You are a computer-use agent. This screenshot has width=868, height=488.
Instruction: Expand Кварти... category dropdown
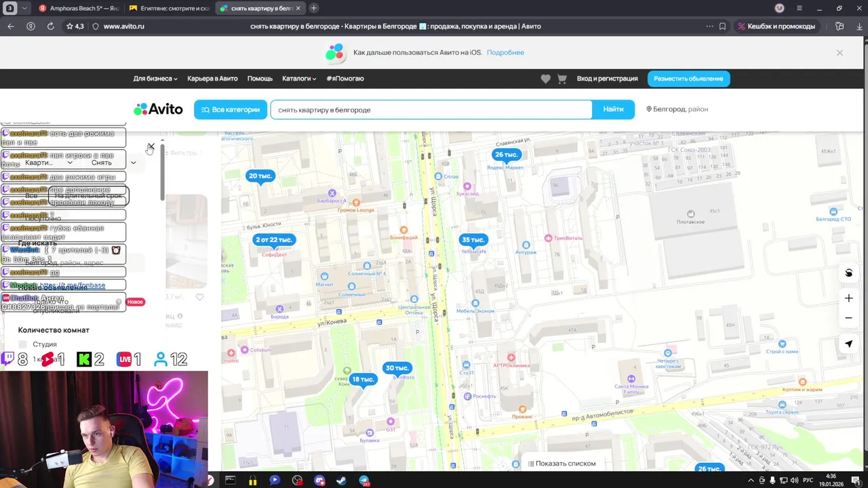click(48, 163)
